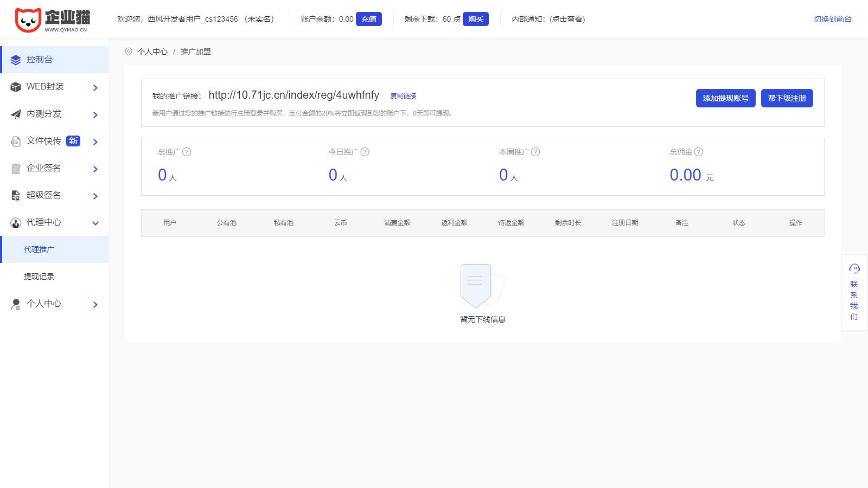
Task: Expand the 个人中心 sidebar chevron
Action: click(95, 304)
